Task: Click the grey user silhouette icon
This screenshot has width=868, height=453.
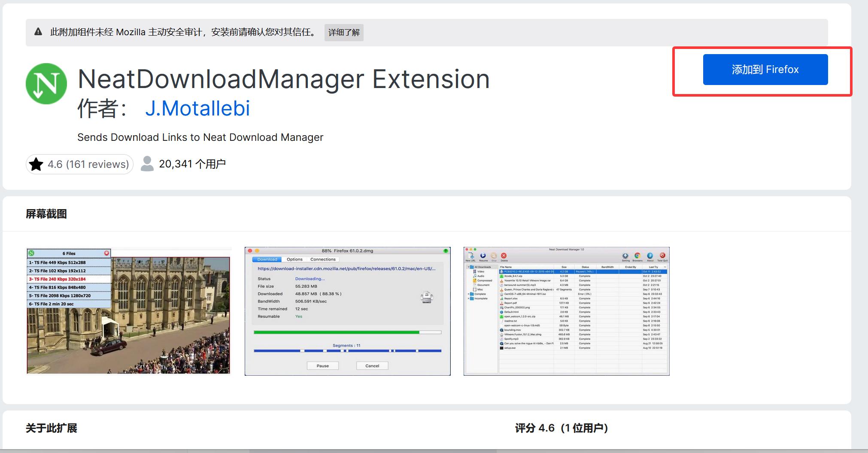Action: 147,164
